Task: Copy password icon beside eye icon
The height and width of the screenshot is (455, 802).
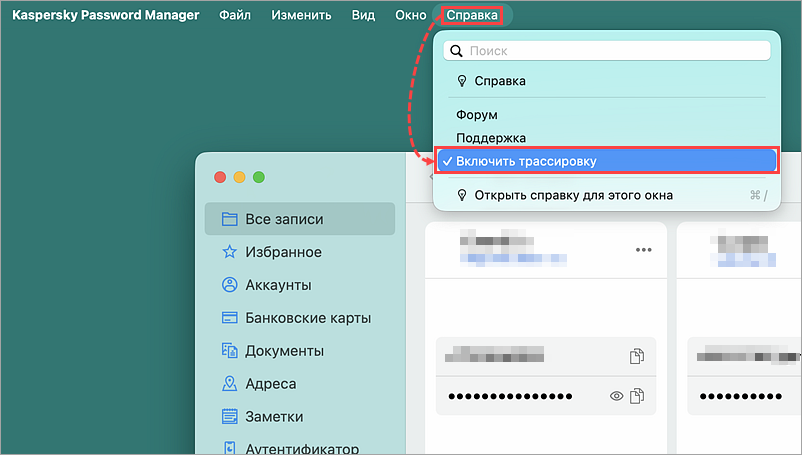Action: (x=637, y=396)
